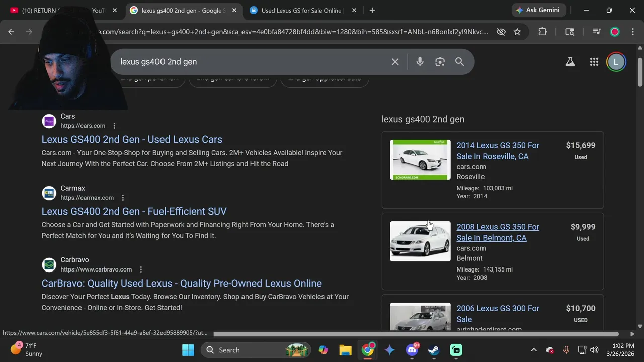
Task: Click the Carbravo favicon in results
Action: 49,265
